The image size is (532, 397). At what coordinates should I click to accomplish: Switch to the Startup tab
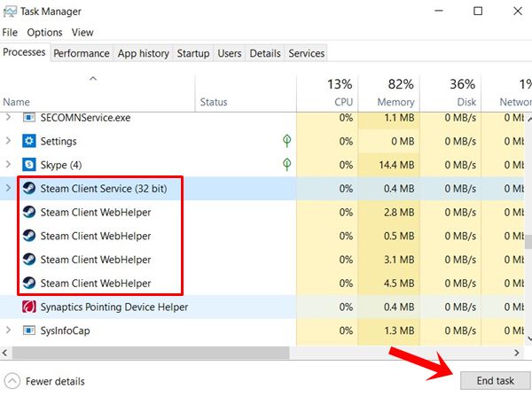[x=193, y=53]
